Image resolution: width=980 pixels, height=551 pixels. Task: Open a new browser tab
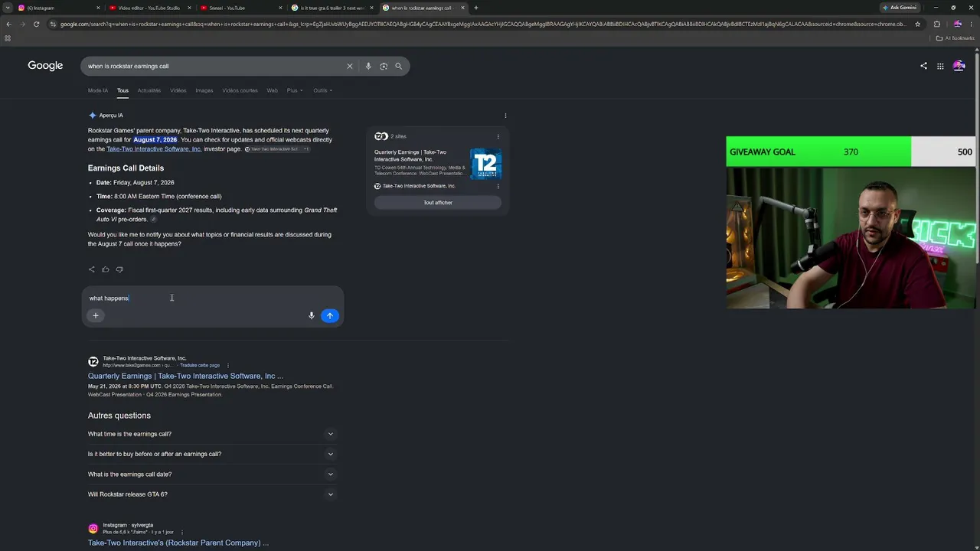coord(476,8)
